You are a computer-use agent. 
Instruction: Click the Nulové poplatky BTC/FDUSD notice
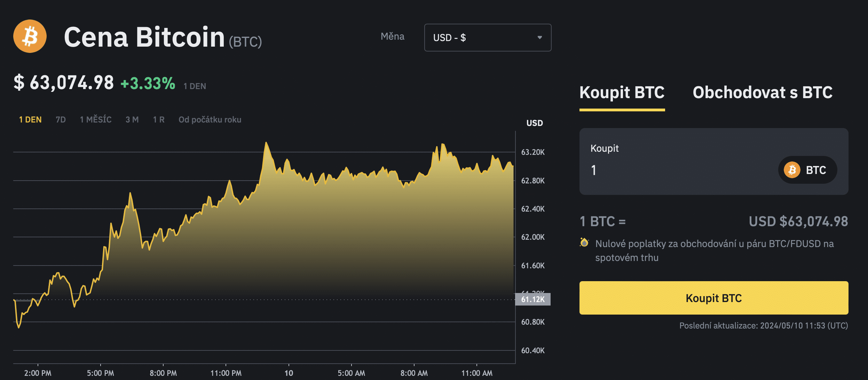pos(715,251)
